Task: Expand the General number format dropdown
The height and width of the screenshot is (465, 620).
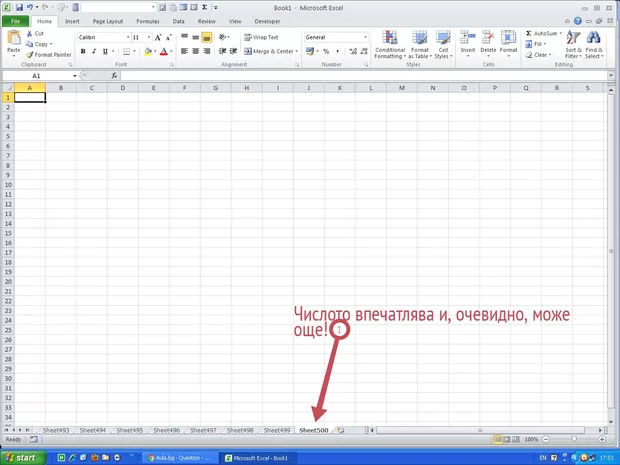Action: coord(365,37)
